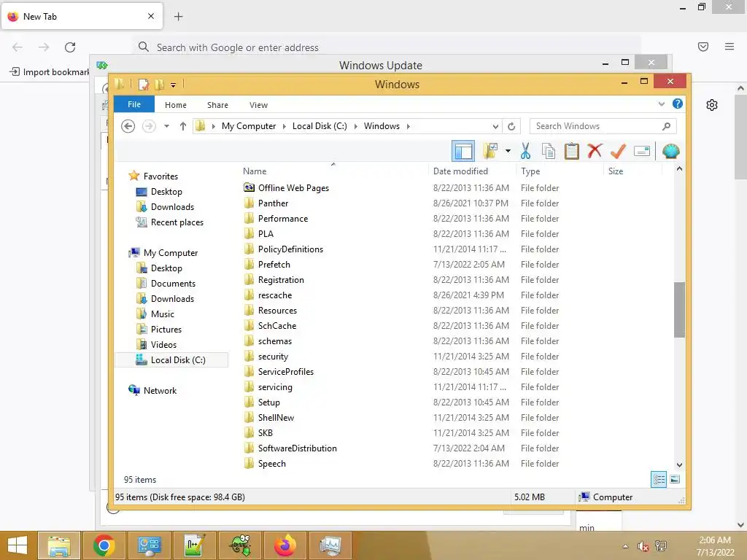
Task: Open the Firefox hamburger menu
Action: coord(729,47)
